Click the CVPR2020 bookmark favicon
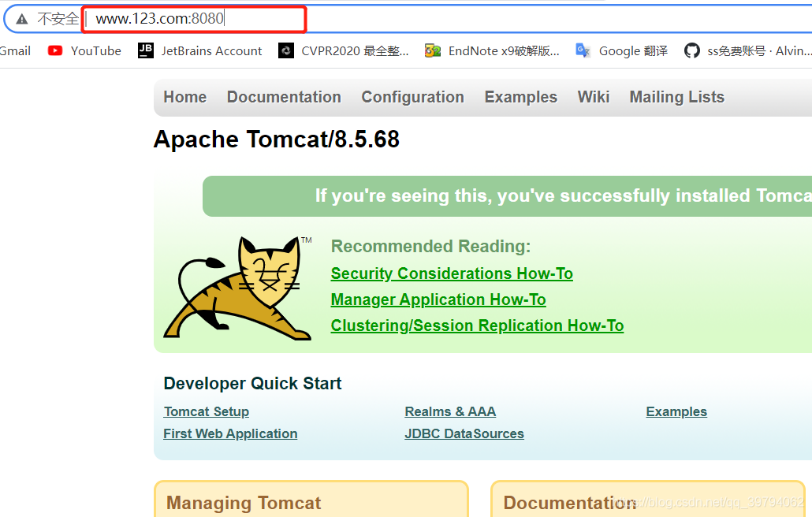Image resolution: width=812 pixels, height=517 pixels. coord(286,50)
